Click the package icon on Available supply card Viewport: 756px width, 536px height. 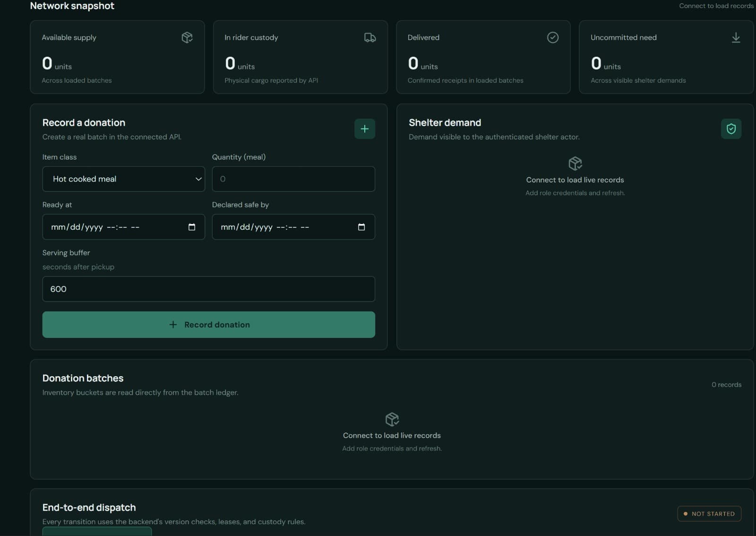(x=187, y=37)
